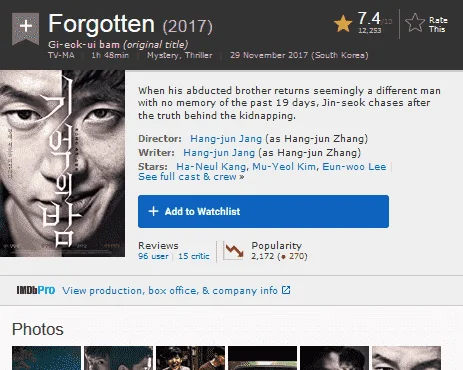Click the external link icon after company info
The width and height of the screenshot is (463, 370).
click(x=286, y=290)
